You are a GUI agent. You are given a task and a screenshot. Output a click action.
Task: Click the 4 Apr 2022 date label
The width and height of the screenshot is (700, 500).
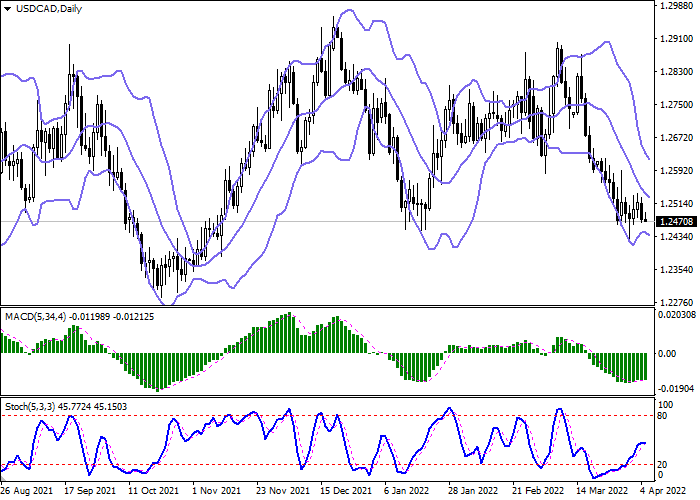tap(662, 491)
